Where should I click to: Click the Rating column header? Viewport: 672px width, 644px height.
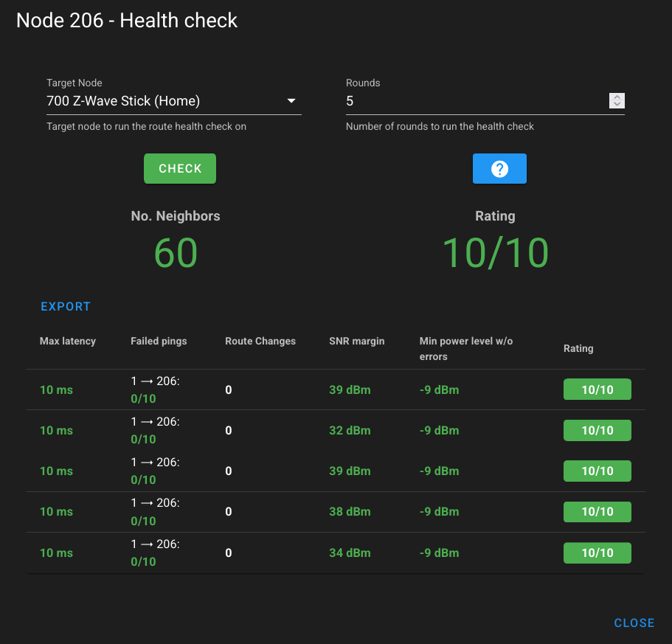578,347
